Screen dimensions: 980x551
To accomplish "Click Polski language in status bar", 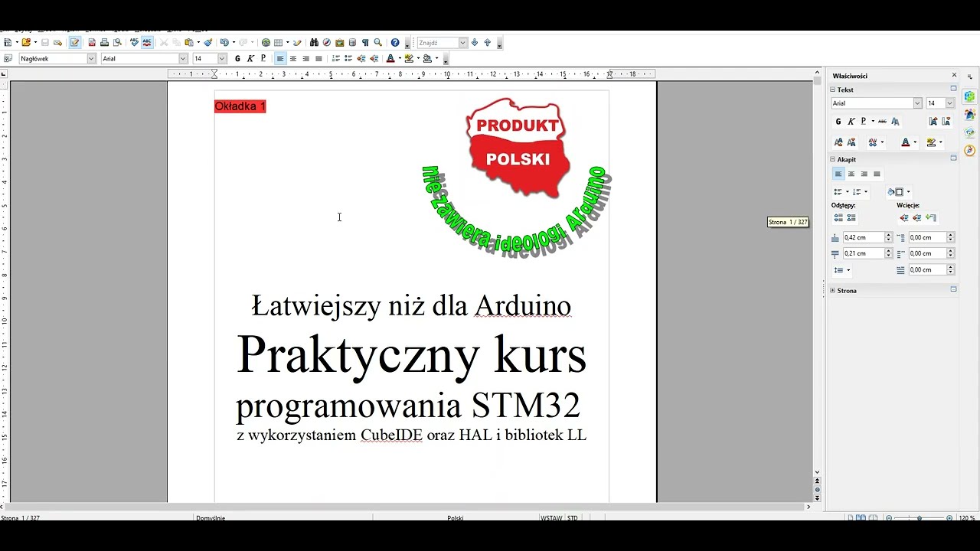I will click(x=456, y=518).
